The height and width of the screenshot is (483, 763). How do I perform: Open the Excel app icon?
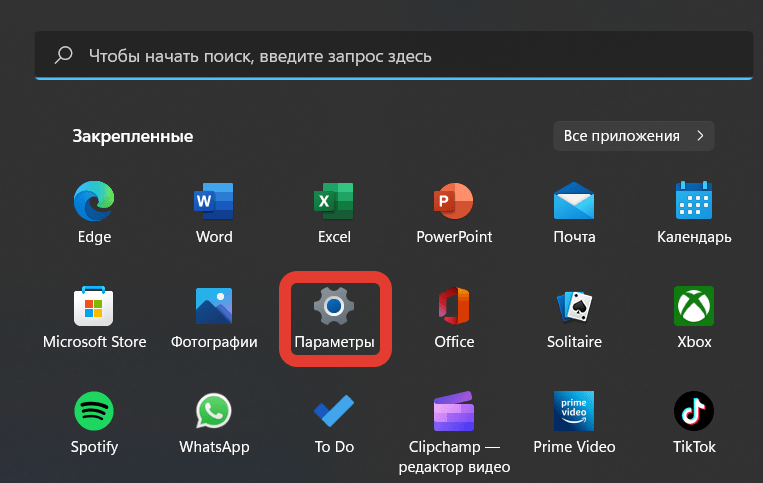(334, 201)
